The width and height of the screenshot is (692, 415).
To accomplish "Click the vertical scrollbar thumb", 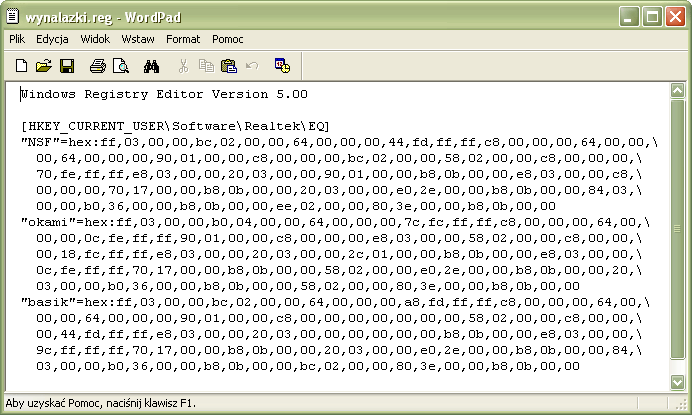I will point(677,229).
